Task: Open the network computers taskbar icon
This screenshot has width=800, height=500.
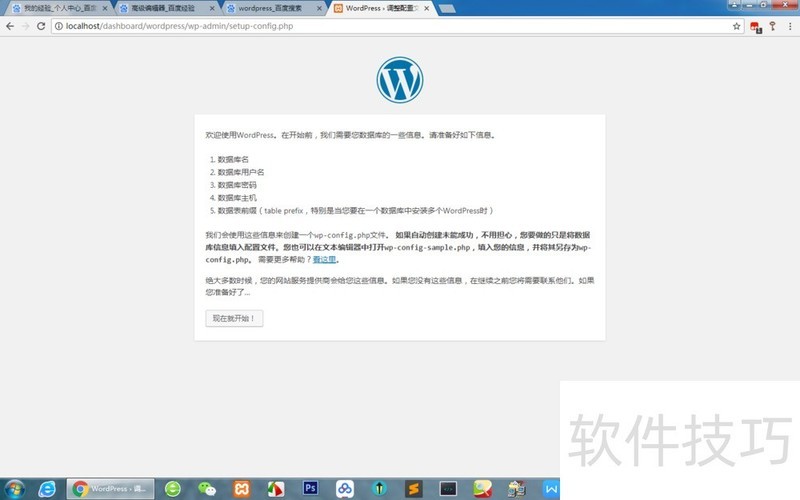Action: 516,489
